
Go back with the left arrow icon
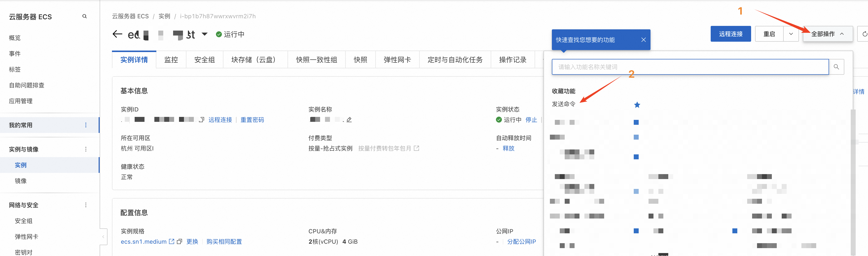(117, 34)
